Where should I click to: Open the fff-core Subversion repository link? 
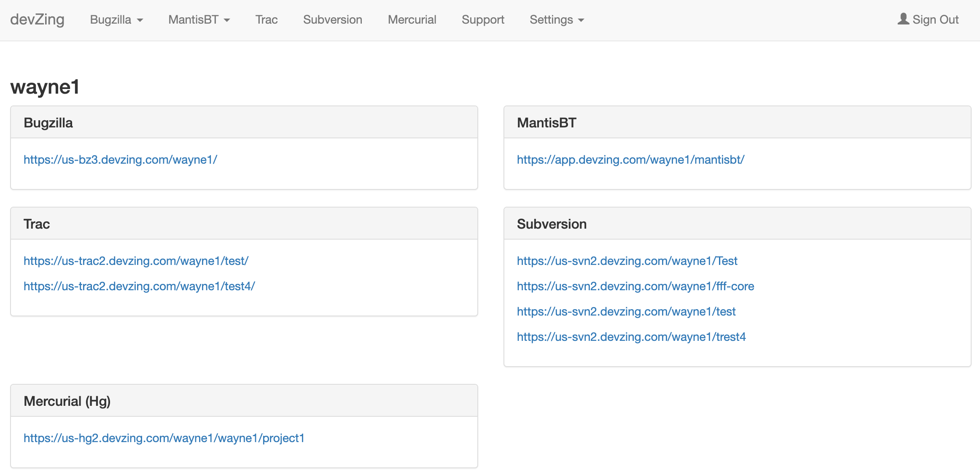point(635,286)
